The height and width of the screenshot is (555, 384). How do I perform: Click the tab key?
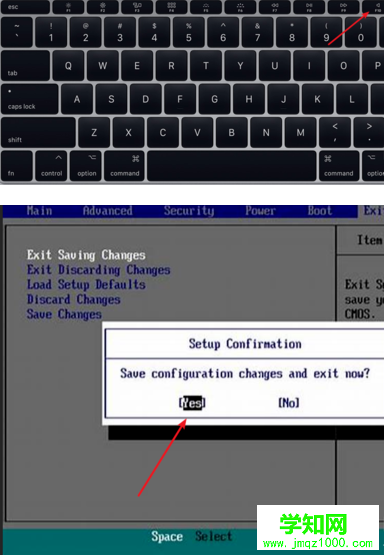pyautogui.click(x=25, y=65)
